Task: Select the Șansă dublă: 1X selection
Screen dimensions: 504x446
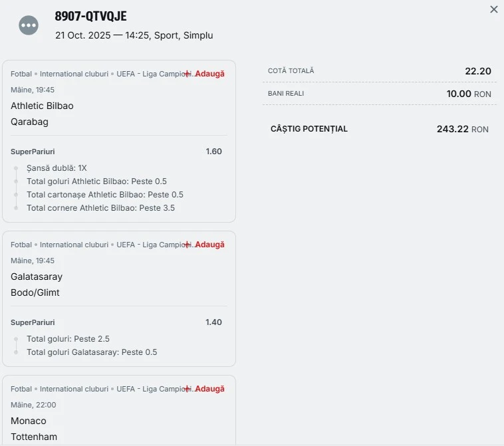Action: [x=57, y=168]
